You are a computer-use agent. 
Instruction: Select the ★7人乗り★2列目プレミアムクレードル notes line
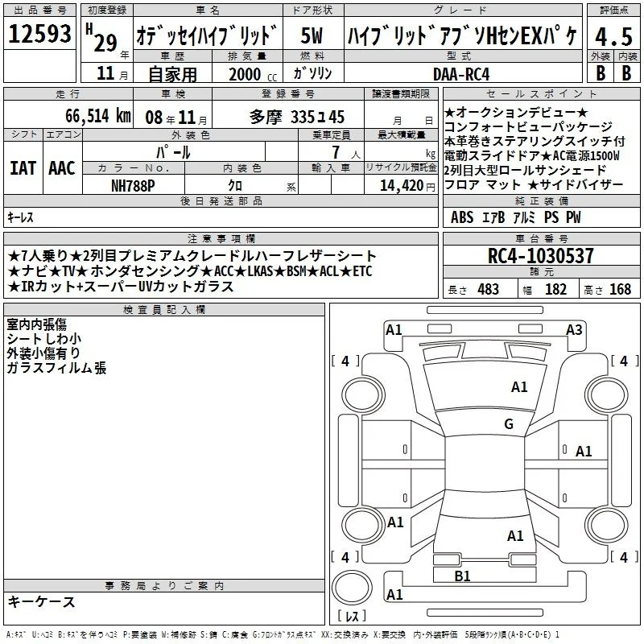(192, 256)
